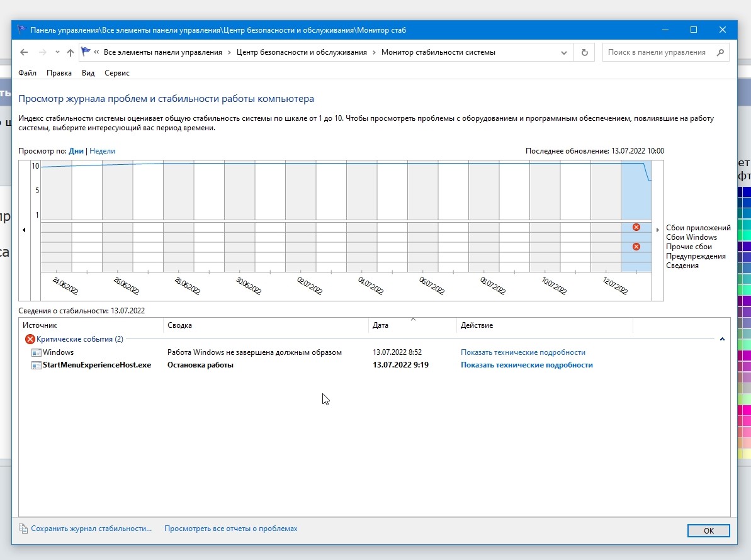
Task: Open the Сервис menu
Action: pyautogui.click(x=117, y=73)
